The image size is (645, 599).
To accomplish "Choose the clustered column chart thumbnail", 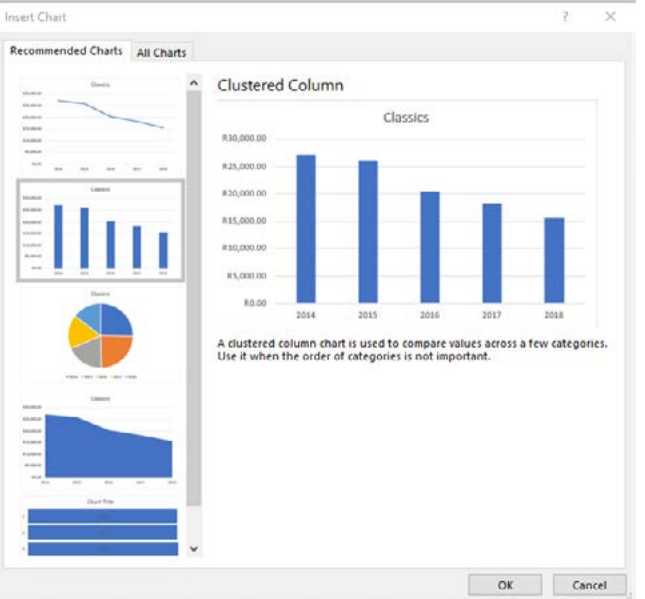I will pos(100,231).
